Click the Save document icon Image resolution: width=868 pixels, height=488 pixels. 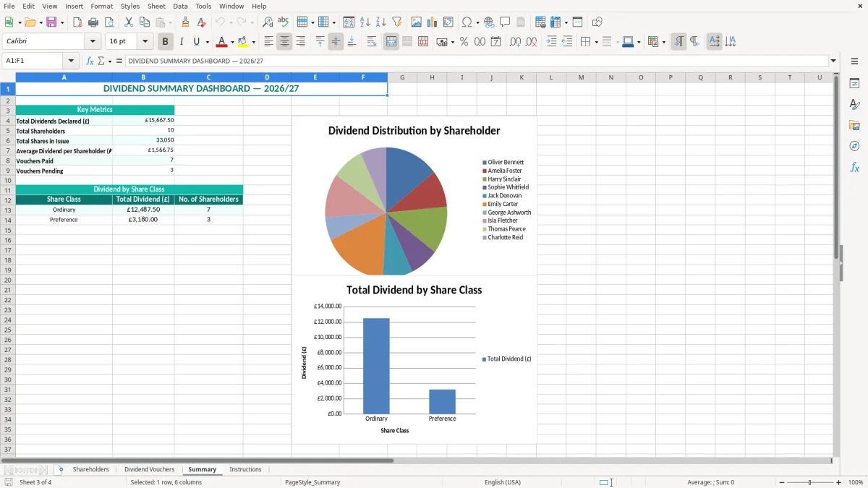51,22
